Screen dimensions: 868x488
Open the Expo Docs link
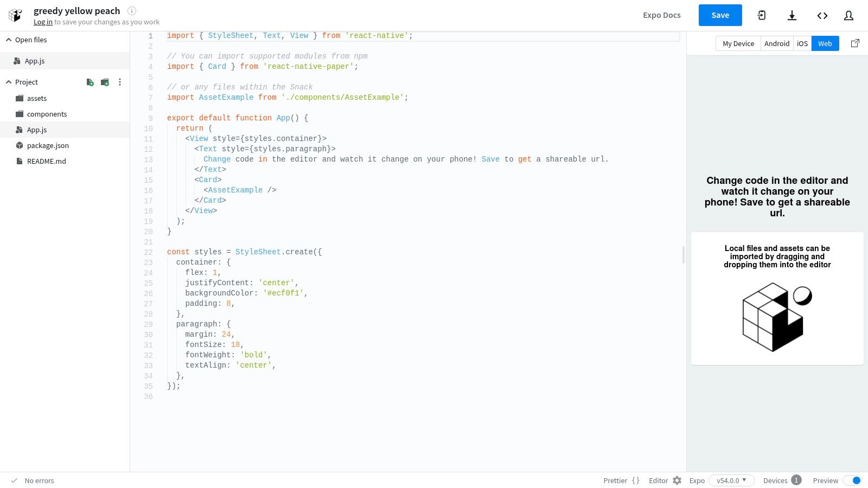click(662, 15)
